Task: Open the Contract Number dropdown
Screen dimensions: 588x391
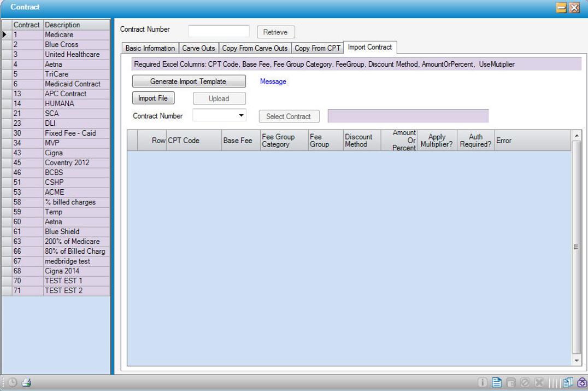Action: [x=241, y=116]
